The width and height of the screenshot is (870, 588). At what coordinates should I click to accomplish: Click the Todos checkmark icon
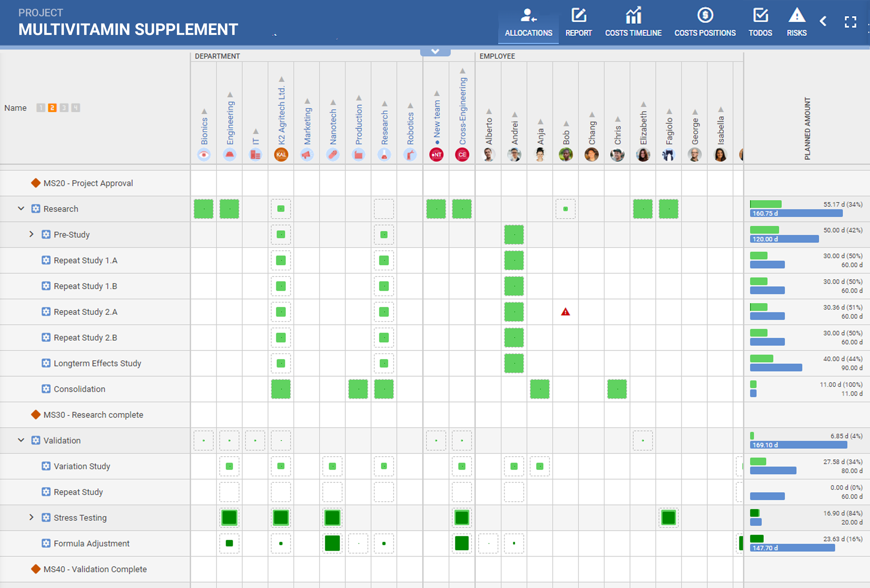coord(760,16)
